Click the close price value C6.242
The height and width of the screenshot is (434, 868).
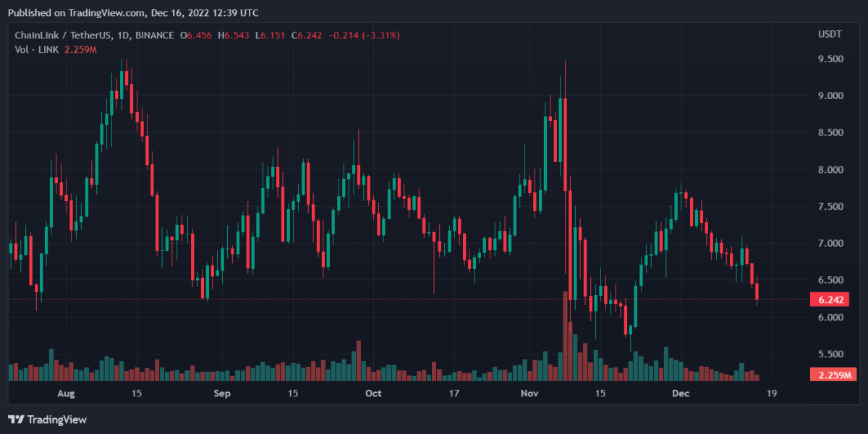(307, 35)
